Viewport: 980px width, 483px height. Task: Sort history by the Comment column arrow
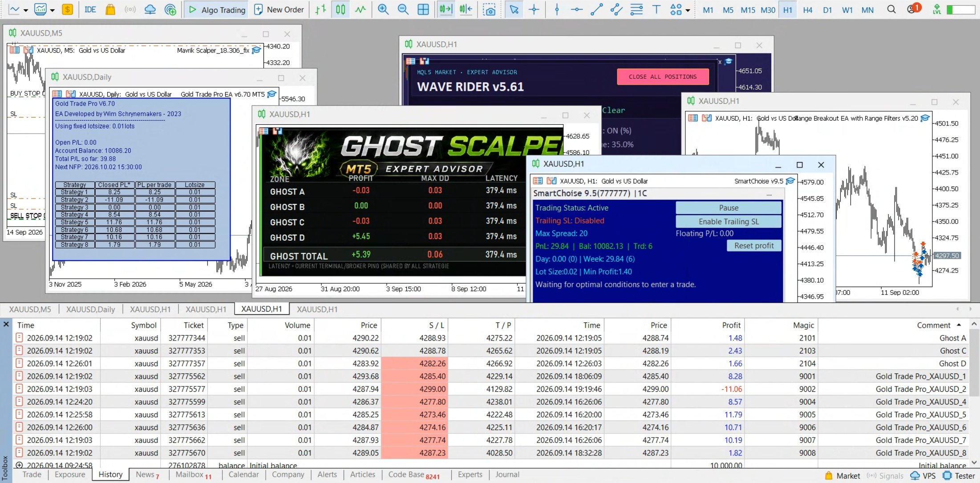959,325
